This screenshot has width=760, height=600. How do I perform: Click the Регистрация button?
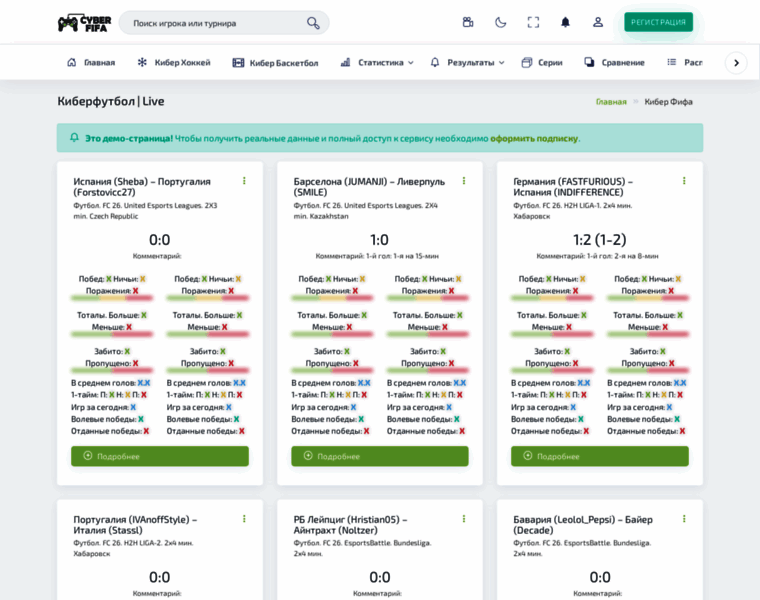pos(658,22)
